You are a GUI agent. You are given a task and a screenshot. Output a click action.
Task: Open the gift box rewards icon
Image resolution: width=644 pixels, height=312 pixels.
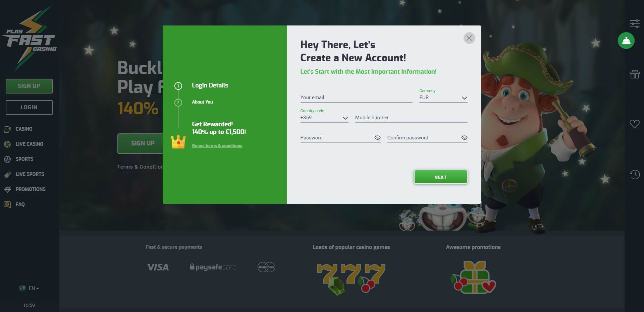coord(635,74)
